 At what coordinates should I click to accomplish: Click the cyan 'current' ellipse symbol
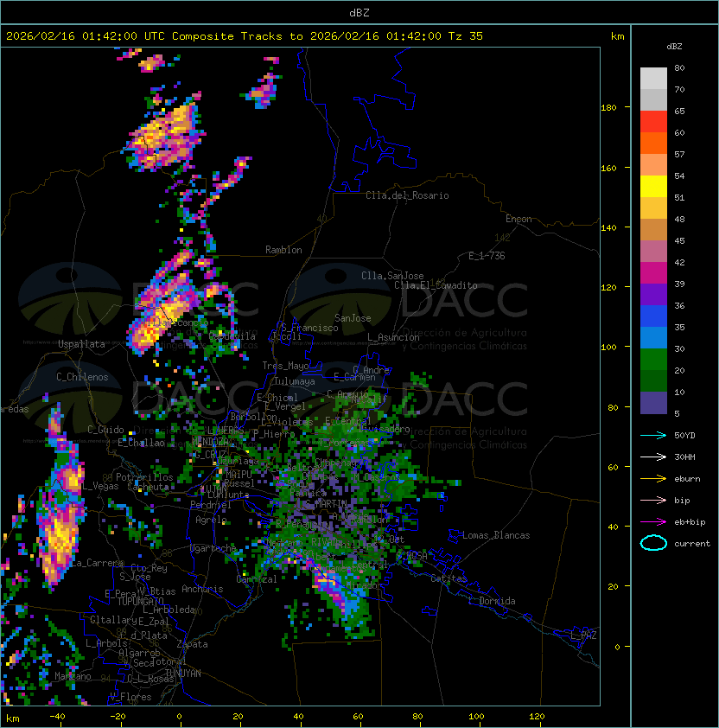pyautogui.click(x=653, y=543)
